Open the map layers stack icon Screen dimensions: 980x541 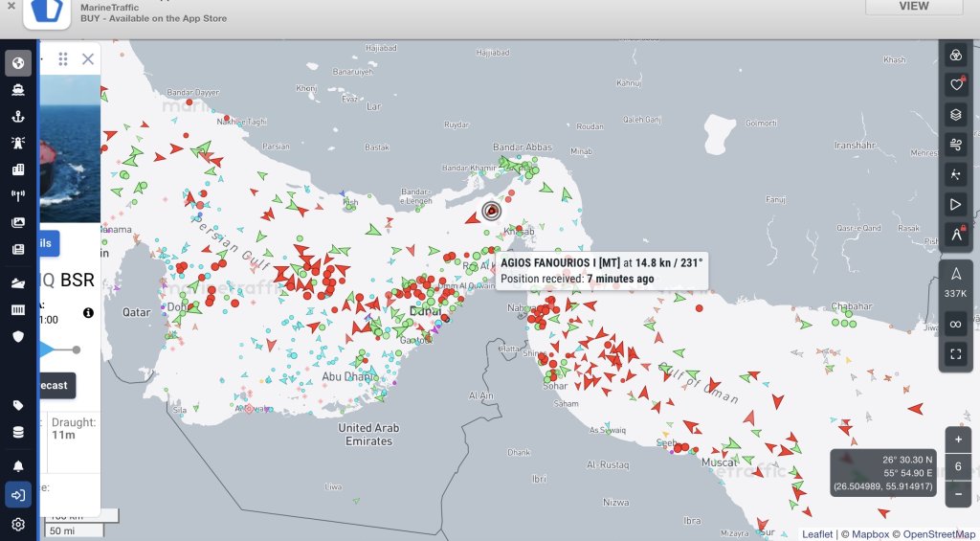coord(955,115)
